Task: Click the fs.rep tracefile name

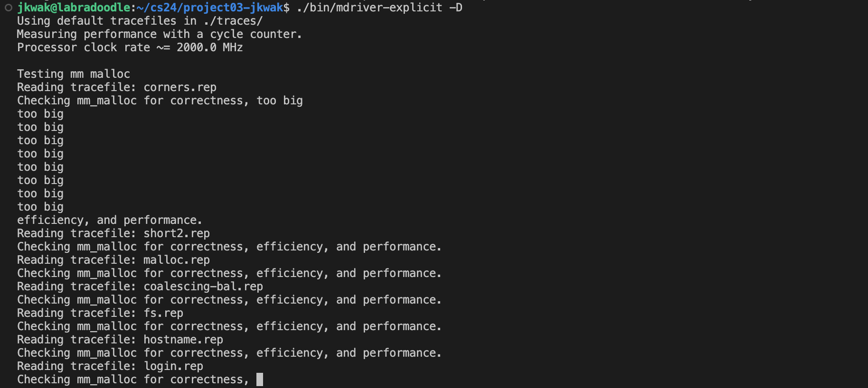Action: tap(163, 313)
